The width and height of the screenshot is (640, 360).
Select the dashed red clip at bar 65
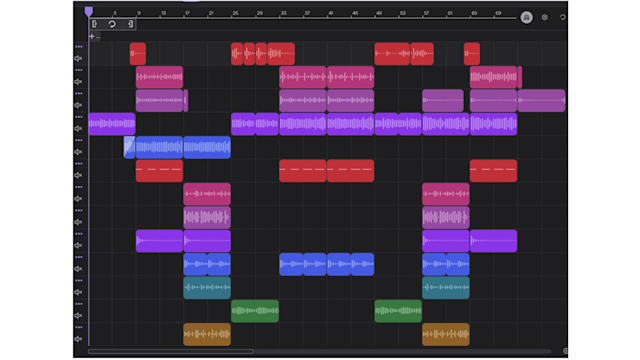click(x=493, y=171)
